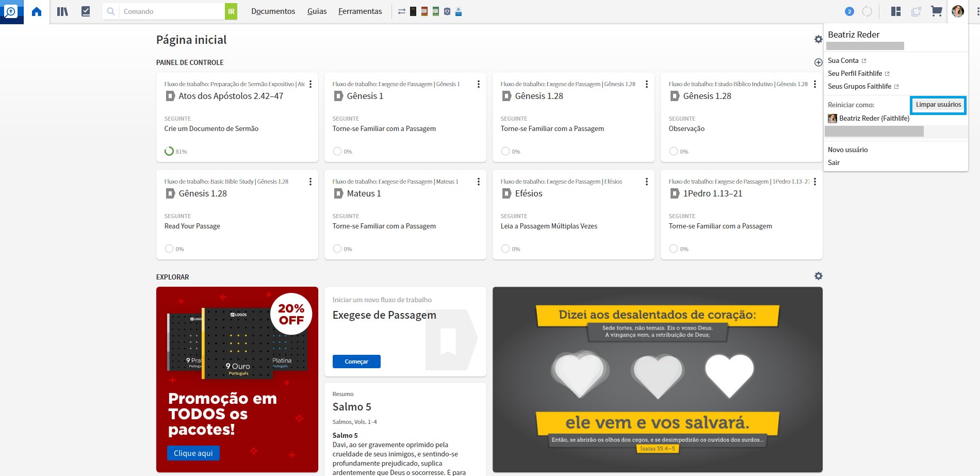Open the store shopping cart icon

(937, 11)
